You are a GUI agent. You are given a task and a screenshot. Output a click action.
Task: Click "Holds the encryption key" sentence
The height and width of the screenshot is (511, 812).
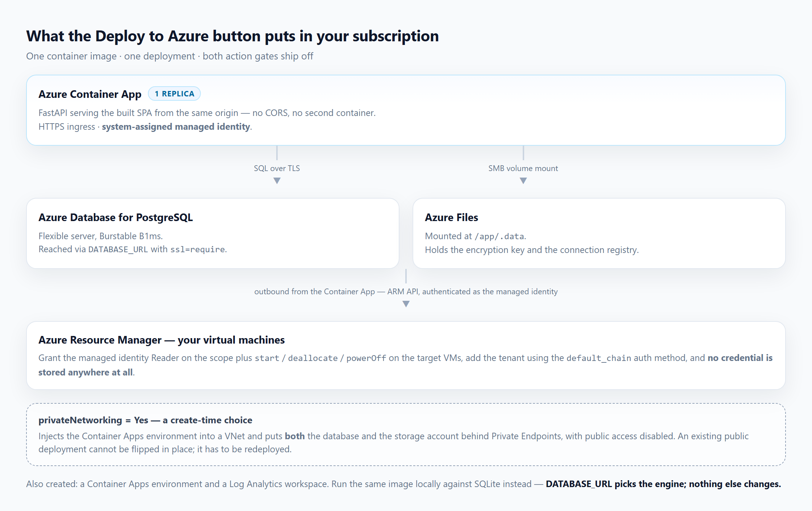[532, 250]
